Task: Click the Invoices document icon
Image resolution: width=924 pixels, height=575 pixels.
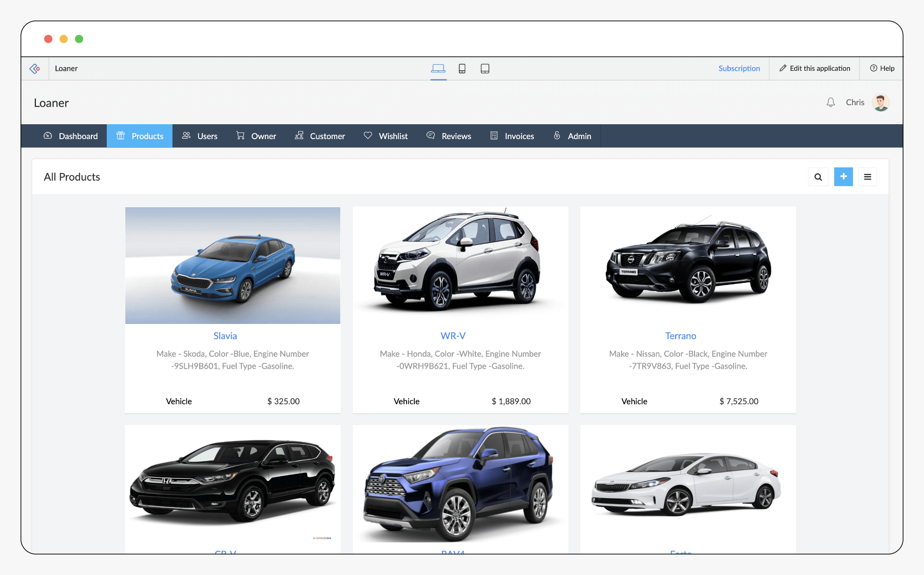Action: (494, 136)
